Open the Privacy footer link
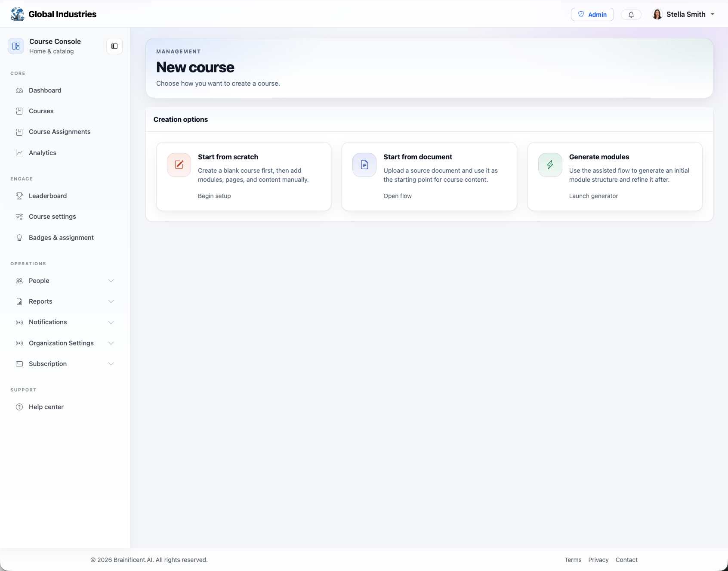728x571 pixels. (x=598, y=560)
